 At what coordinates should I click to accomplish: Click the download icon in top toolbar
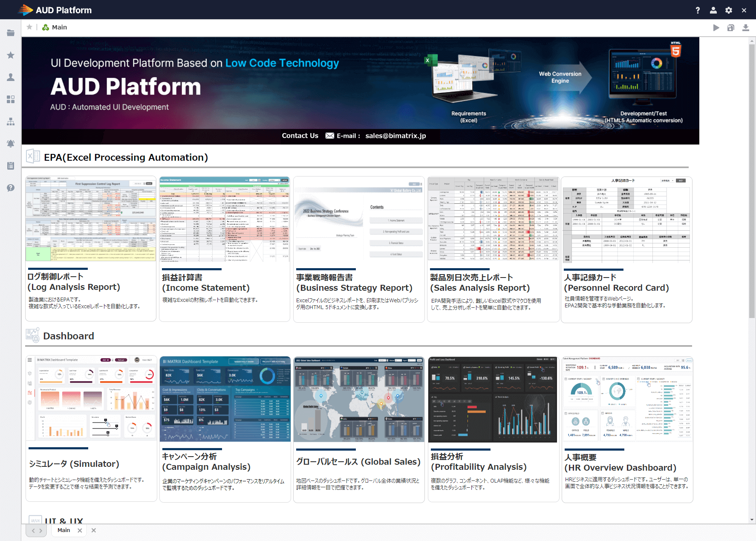(745, 28)
